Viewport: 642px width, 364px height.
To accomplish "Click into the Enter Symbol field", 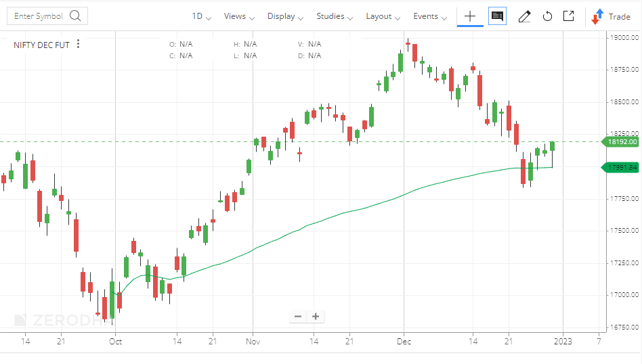I will 47,16.
